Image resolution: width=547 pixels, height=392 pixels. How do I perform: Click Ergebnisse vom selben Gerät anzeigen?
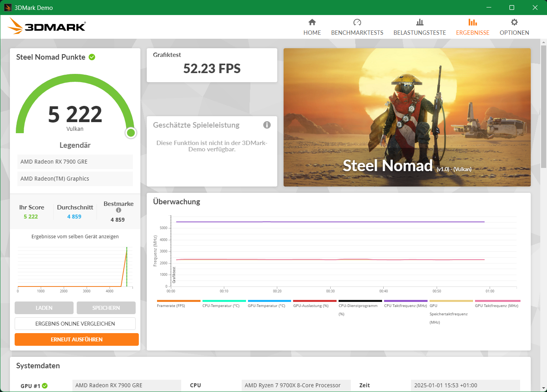75,236
